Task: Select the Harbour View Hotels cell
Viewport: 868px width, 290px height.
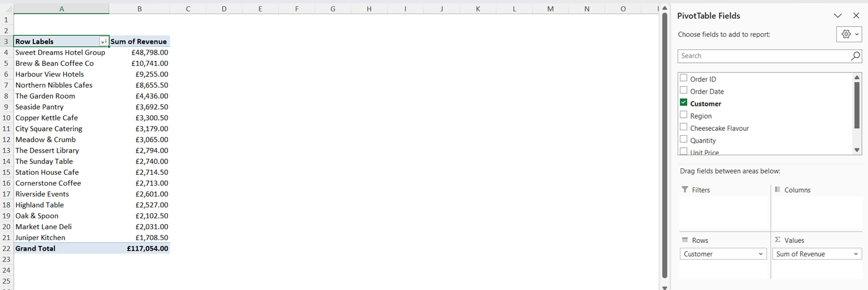Action: (x=61, y=74)
